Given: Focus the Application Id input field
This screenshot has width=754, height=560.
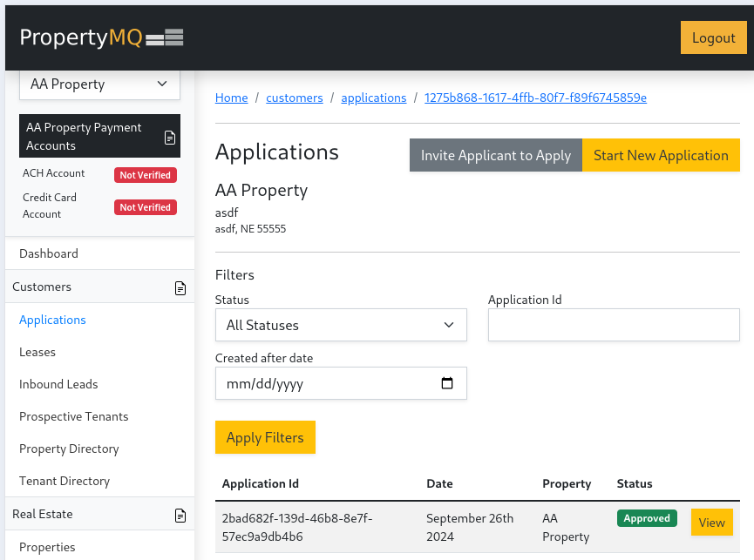Looking at the screenshot, I should click(614, 325).
